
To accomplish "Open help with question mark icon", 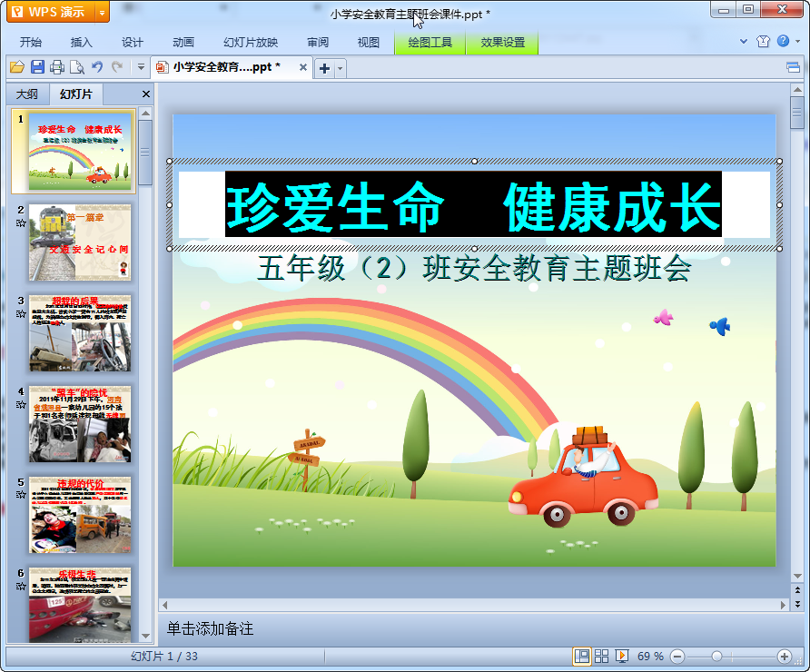I will 783,41.
